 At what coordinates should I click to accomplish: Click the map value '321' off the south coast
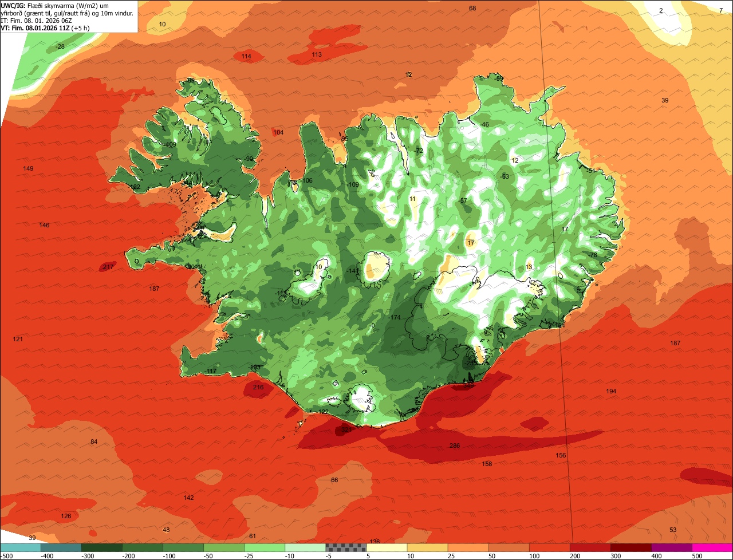(346, 429)
